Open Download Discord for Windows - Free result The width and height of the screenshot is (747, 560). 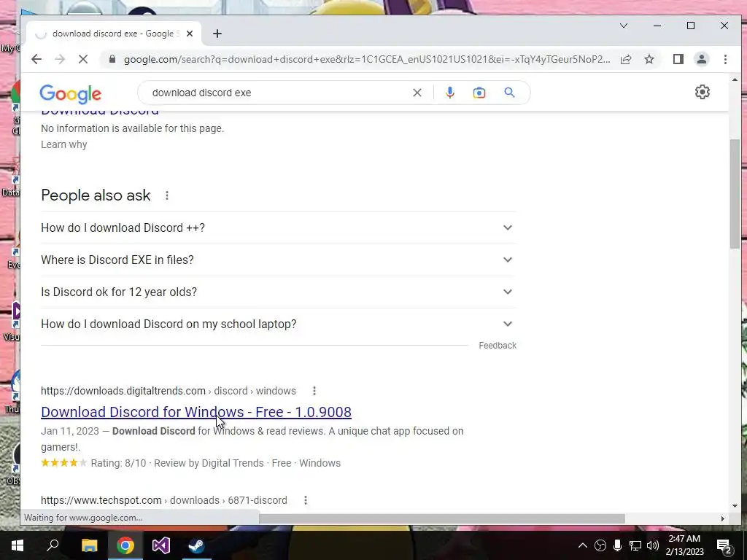(196, 412)
